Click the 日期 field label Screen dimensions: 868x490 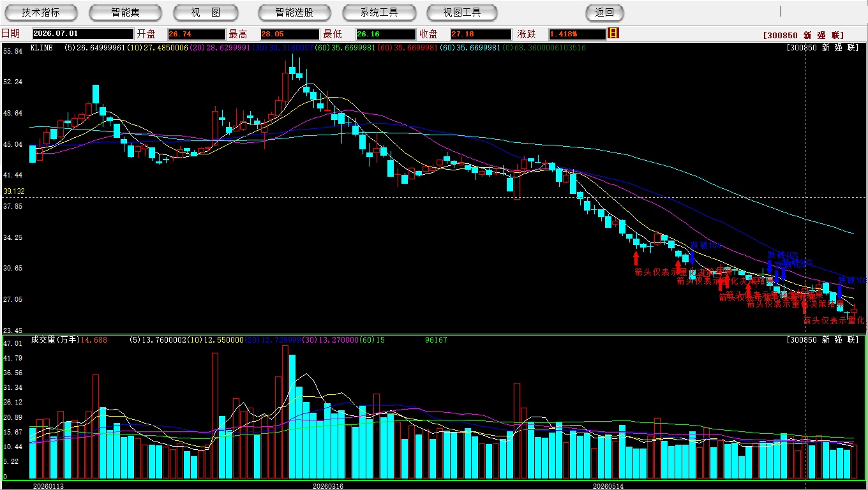11,34
